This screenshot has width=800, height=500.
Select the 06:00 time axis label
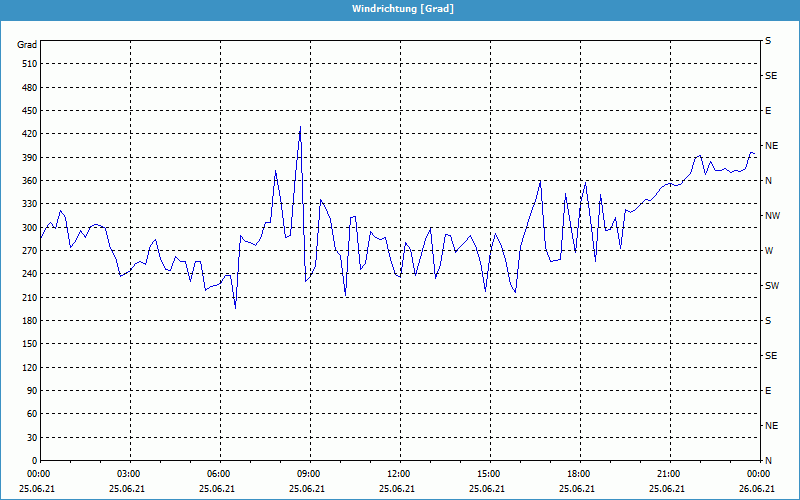[219, 474]
